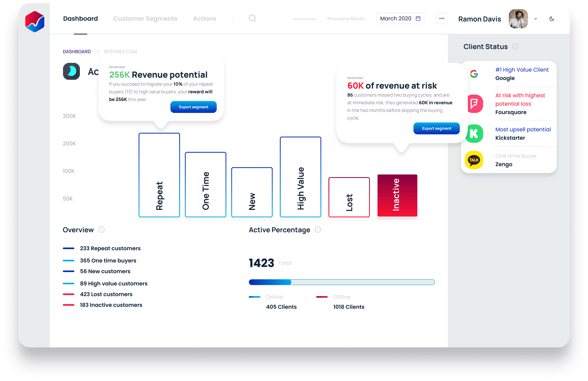
Task: Click the Client Status info icon
Action: click(x=515, y=46)
